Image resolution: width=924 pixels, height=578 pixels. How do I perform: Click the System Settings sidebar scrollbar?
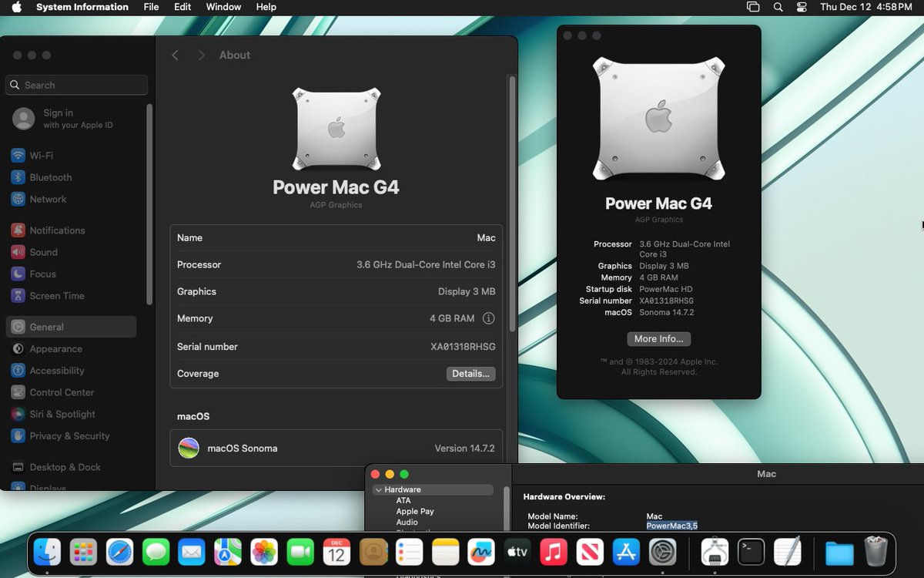pos(149,205)
